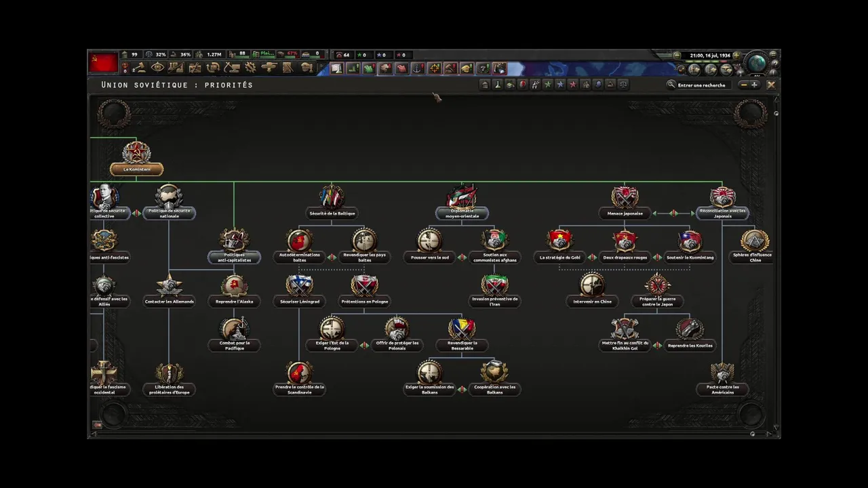
Task: Click the 1.27M manpower value
Action: (x=214, y=55)
